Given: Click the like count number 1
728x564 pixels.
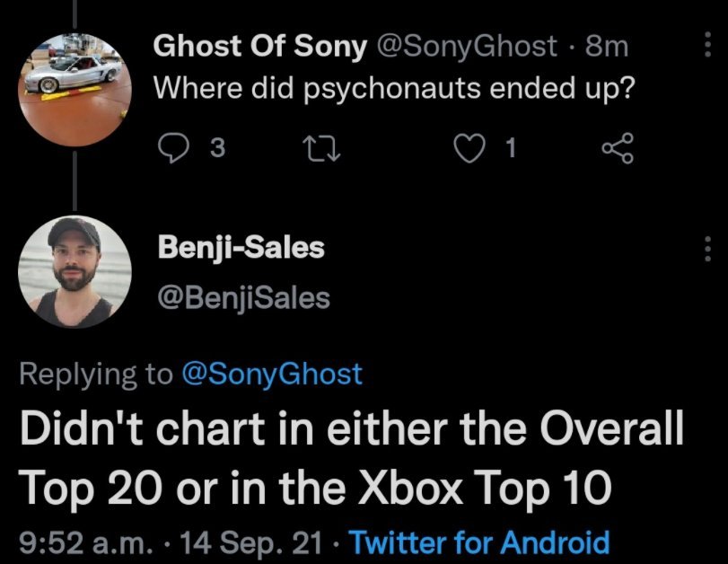Looking at the screenshot, I should [x=510, y=151].
